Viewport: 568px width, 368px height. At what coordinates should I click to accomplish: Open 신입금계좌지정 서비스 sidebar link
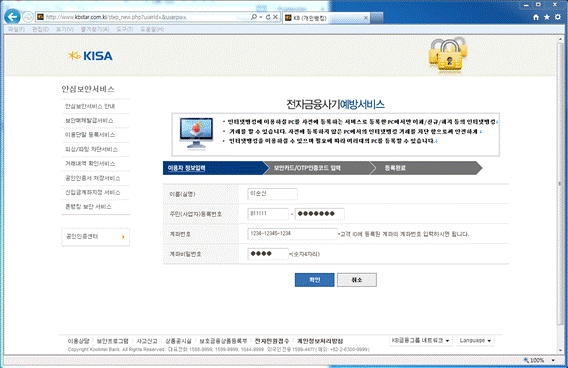tap(92, 192)
